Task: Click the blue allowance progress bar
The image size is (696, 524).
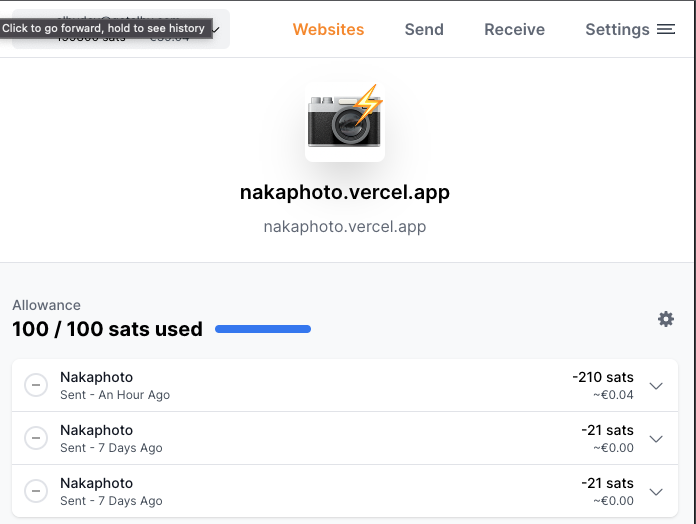Action: (263, 329)
